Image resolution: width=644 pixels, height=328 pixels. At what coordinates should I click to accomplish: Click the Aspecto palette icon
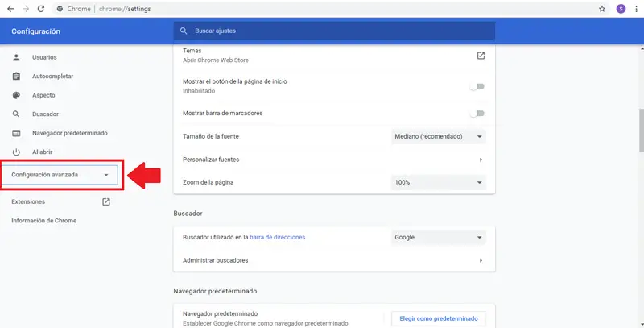(16, 95)
